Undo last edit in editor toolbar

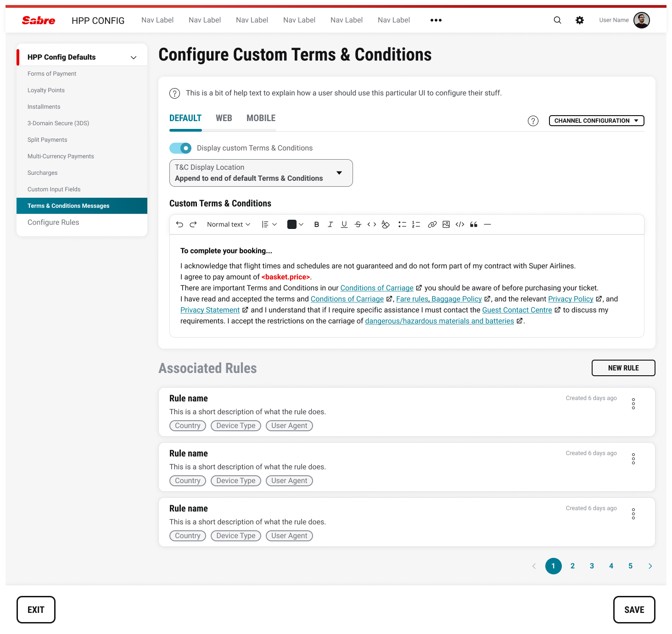pyautogui.click(x=179, y=224)
